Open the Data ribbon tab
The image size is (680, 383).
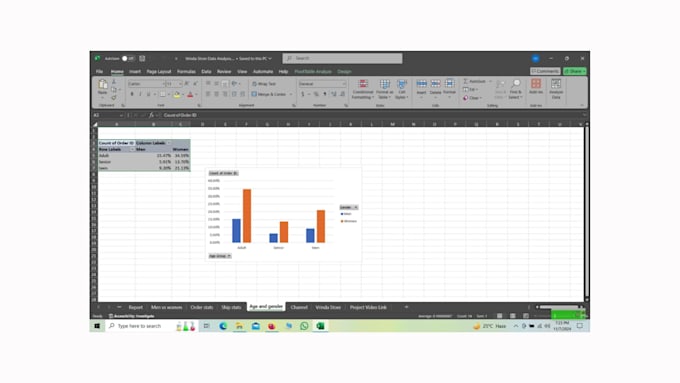206,72
